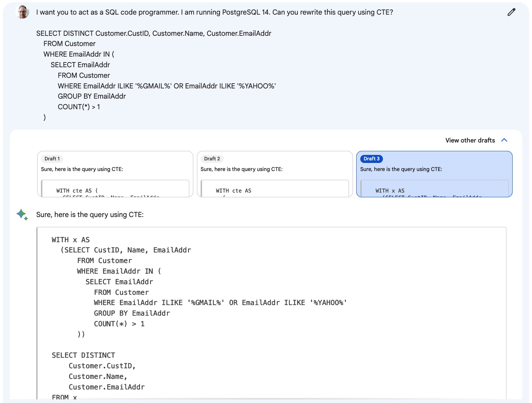Image resolution: width=532 pixels, height=403 pixels.
Task: Click the 'WITH cte AS' preview in Draft 2
Action: tap(233, 191)
